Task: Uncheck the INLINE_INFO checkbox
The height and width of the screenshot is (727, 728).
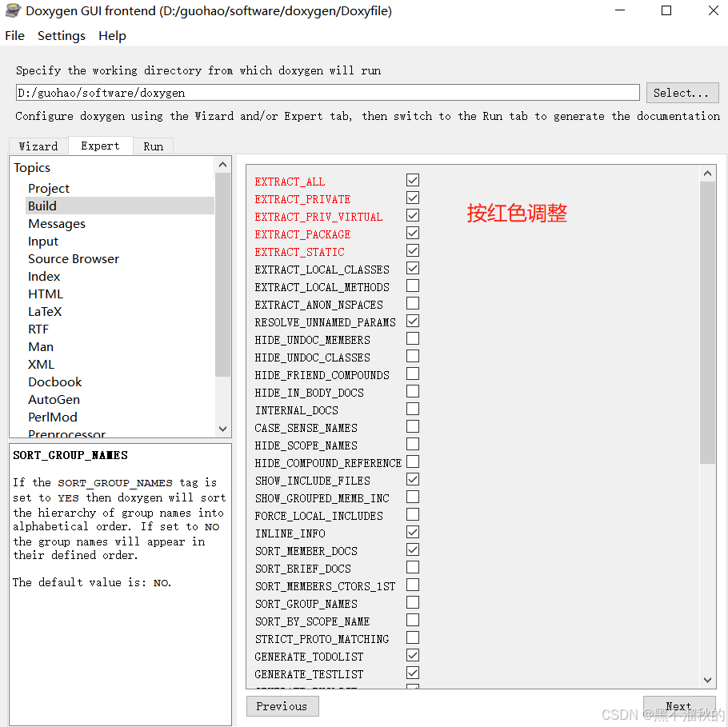Action: 413,532
